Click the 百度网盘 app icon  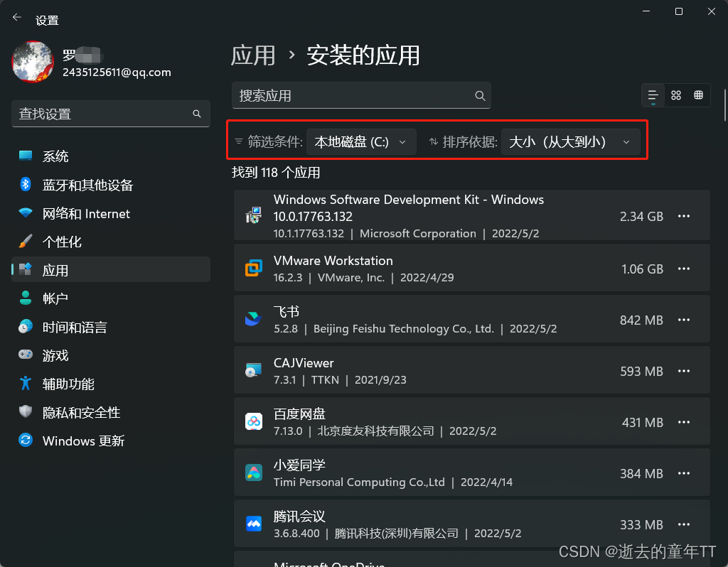(x=254, y=421)
